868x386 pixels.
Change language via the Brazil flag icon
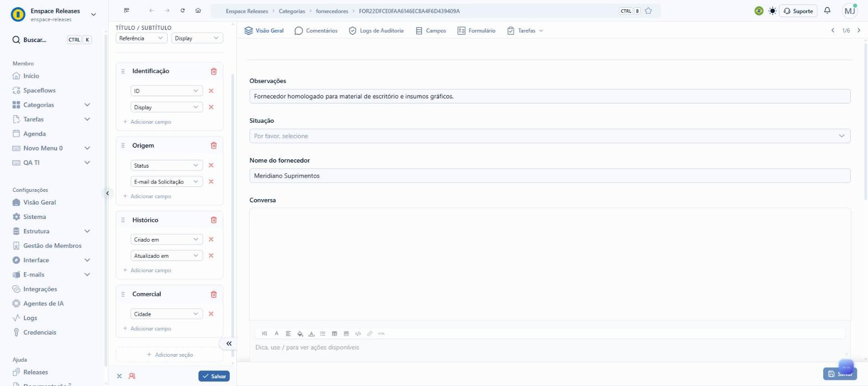[759, 11]
